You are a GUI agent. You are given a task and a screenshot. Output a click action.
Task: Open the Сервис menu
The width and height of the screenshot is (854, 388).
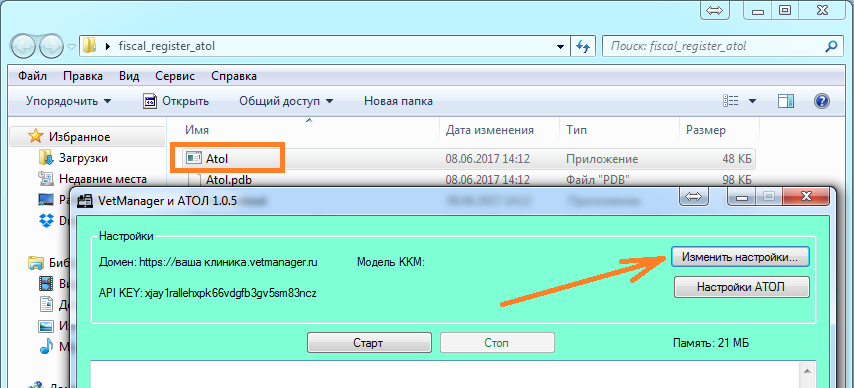click(x=175, y=76)
